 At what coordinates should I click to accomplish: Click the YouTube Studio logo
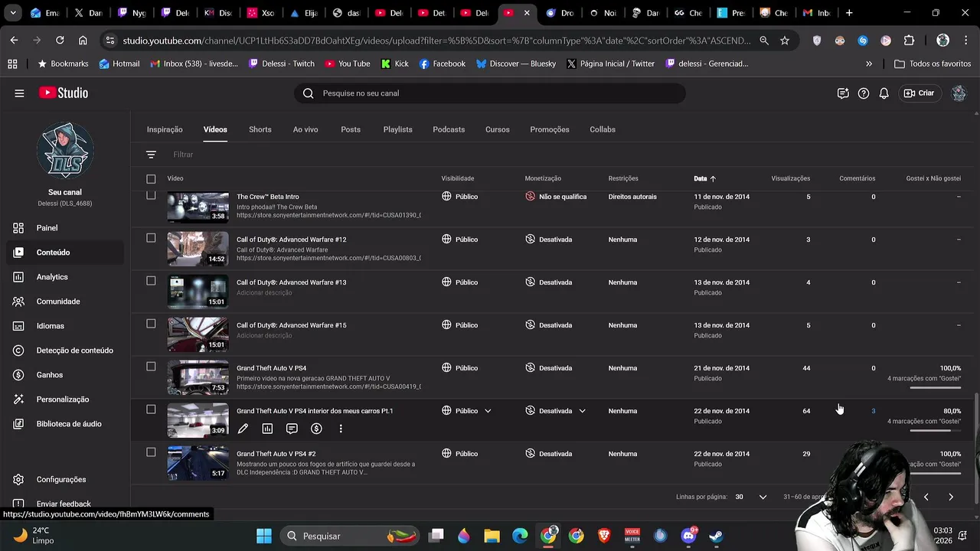pos(64,93)
